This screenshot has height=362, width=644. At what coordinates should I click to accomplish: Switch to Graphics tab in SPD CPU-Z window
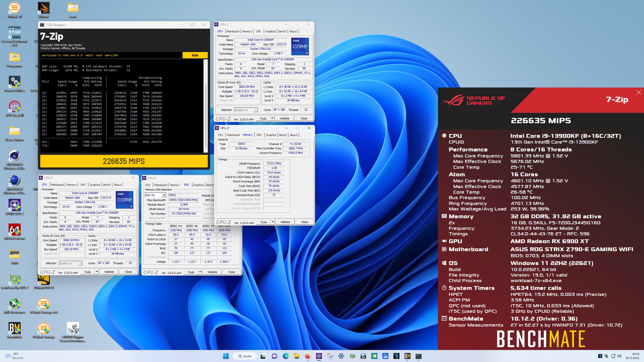[x=198, y=185]
